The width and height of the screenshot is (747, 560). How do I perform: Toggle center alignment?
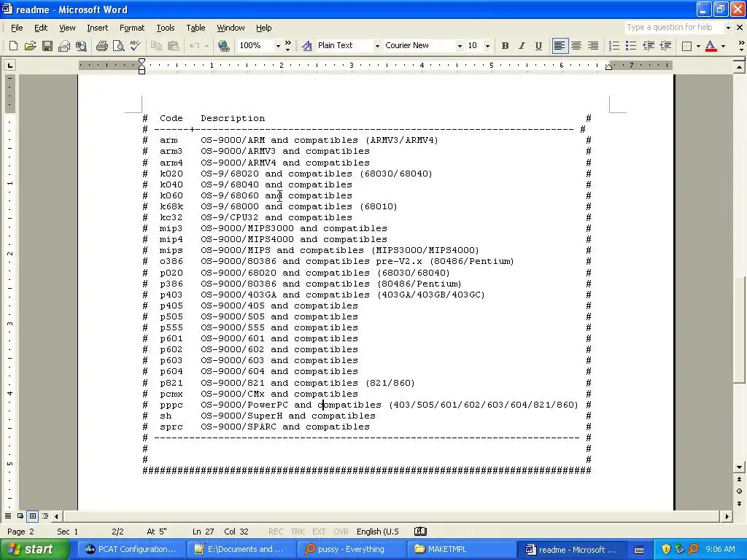pyautogui.click(x=576, y=46)
